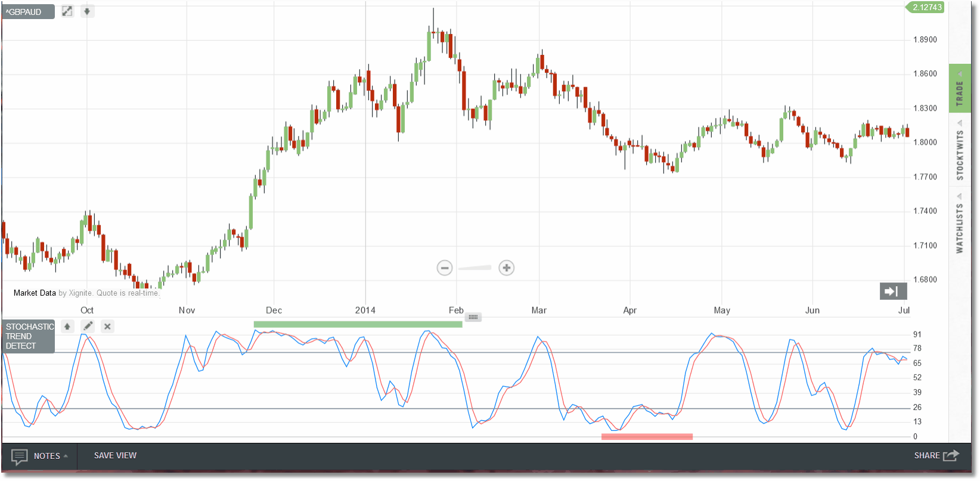Image resolution: width=980 pixels, height=481 pixels.
Task: Click the 1.7700 price axis label
Action: click(x=925, y=177)
